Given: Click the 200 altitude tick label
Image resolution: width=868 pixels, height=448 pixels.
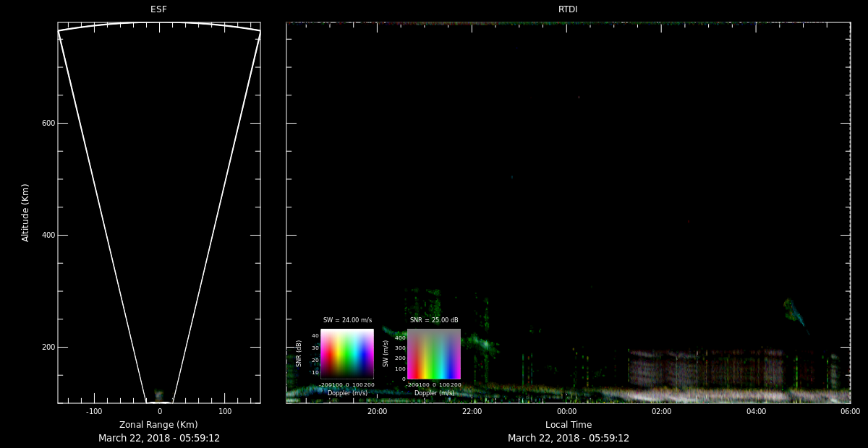Looking at the screenshot, I should pos(48,348).
